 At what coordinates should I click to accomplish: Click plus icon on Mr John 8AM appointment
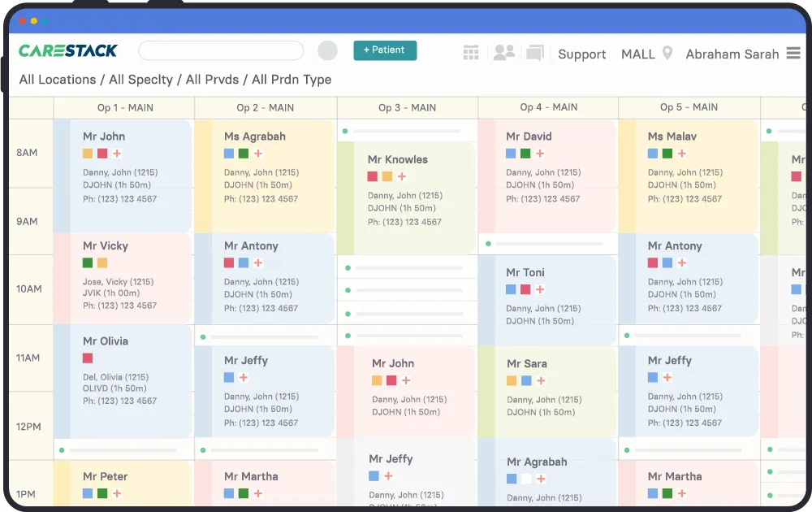point(117,154)
